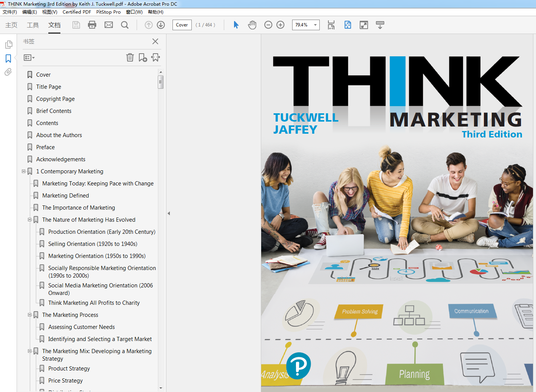Image resolution: width=536 pixels, height=392 pixels.
Task: Enter full screen mode icon
Action: tap(364, 25)
